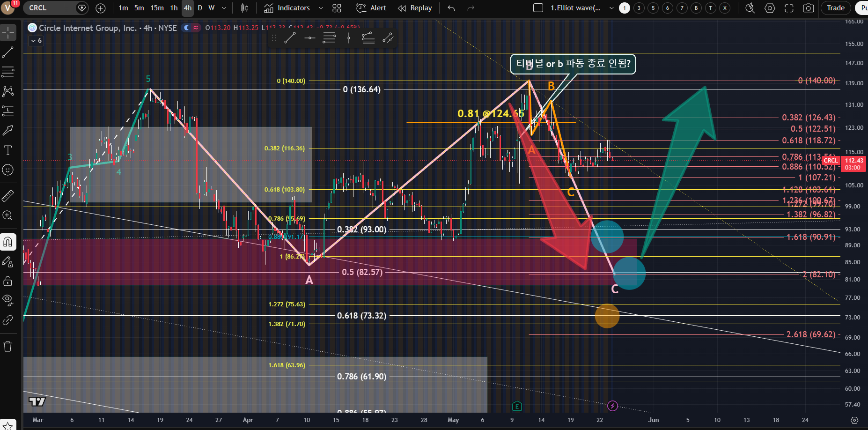868x430 pixels.
Task: Select quick layout button T
Action: point(711,8)
